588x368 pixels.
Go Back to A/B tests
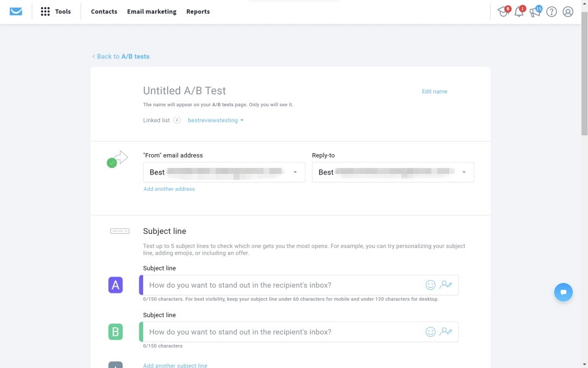[x=121, y=56]
